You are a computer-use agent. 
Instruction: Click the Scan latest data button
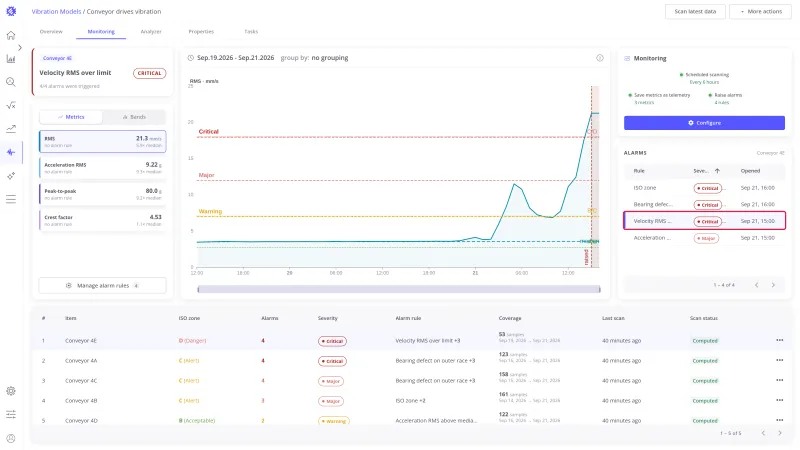pyautogui.click(x=695, y=11)
